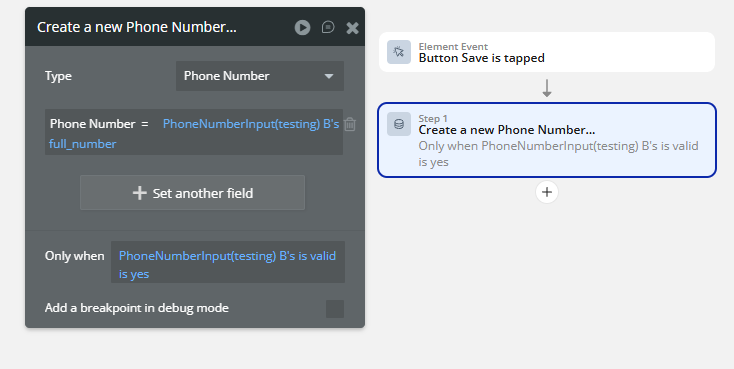
Task: Click the arrow connecting event to Step 1
Action: 547,88
